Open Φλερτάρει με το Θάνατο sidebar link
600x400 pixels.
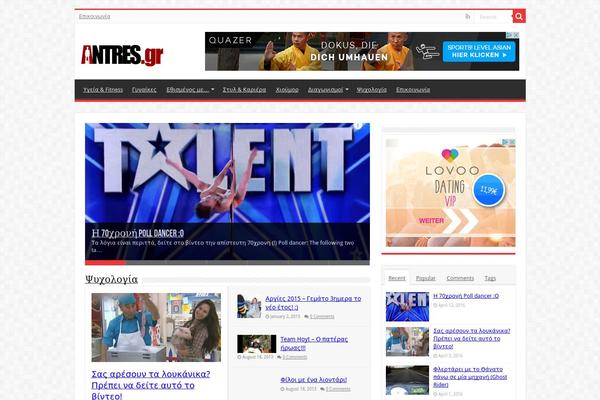[470, 377]
